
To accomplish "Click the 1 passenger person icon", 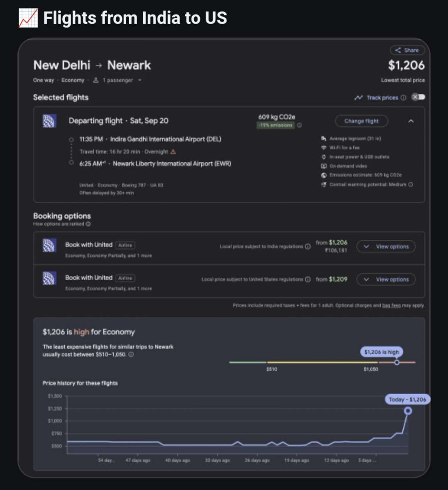I will click(96, 80).
